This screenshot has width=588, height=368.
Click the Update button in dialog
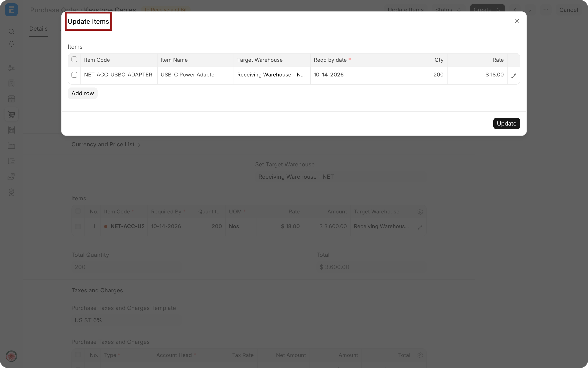(506, 123)
